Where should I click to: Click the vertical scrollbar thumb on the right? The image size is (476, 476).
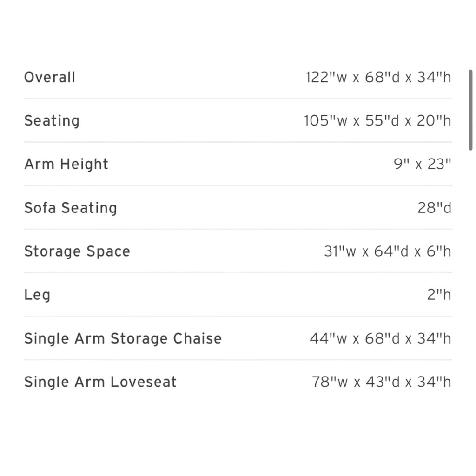point(470,110)
